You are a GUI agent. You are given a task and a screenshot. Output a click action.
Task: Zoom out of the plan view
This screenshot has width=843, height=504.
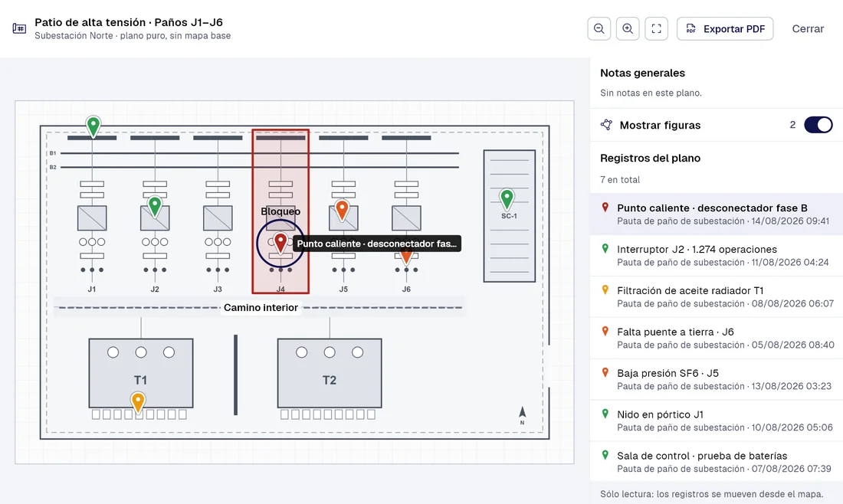pos(599,28)
